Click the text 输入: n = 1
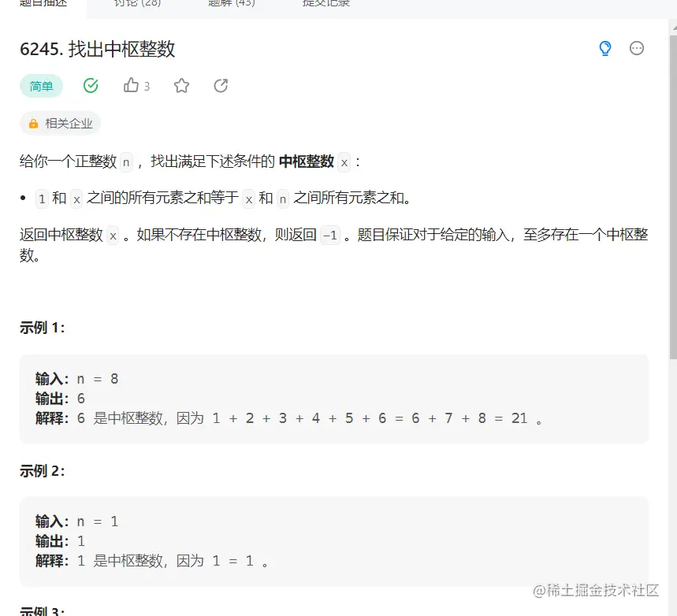Screen dimensions: 677x616 click(77, 521)
